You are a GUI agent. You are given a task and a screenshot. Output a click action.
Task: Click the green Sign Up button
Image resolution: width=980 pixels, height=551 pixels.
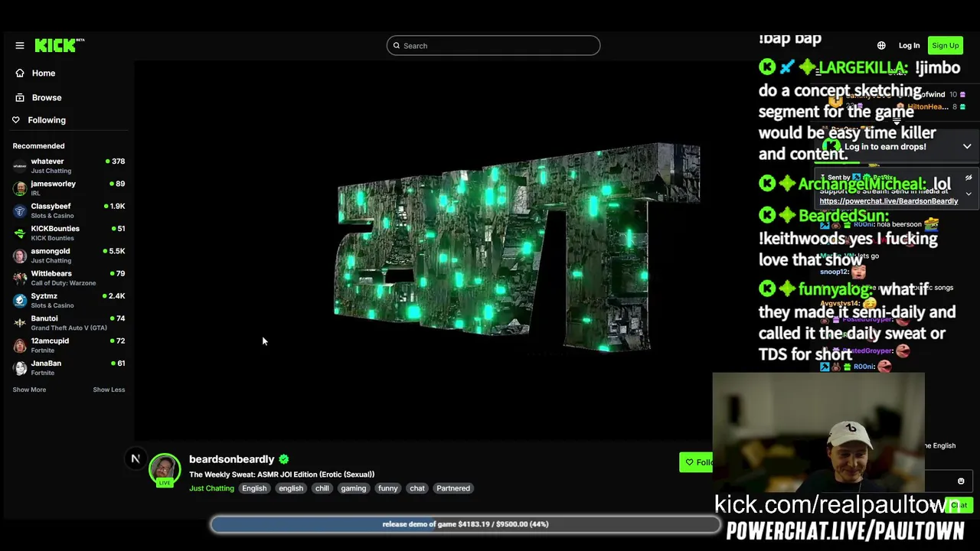[x=945, y=46]
